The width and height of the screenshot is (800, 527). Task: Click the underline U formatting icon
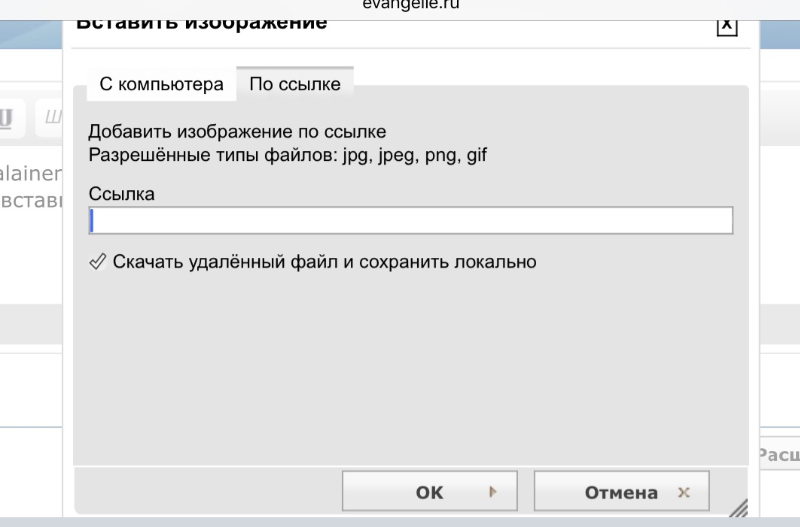[6, 119]
